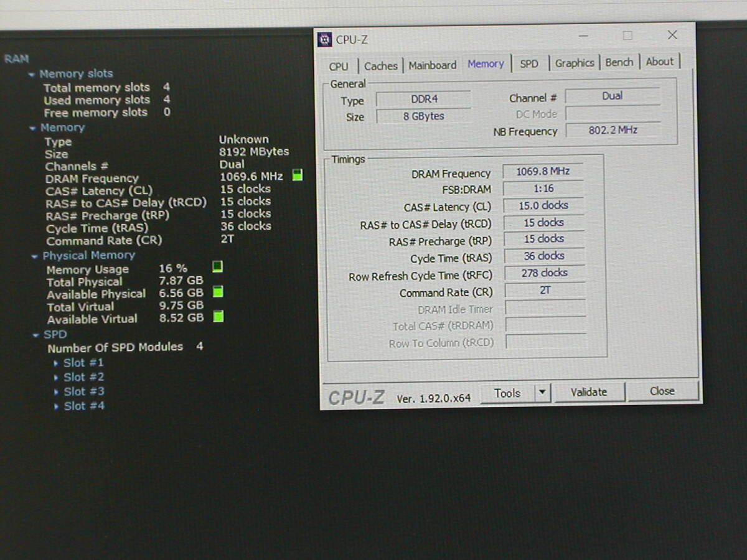
Task: Open the Tools dropdown arrow
Action: [x=542, y=392]
